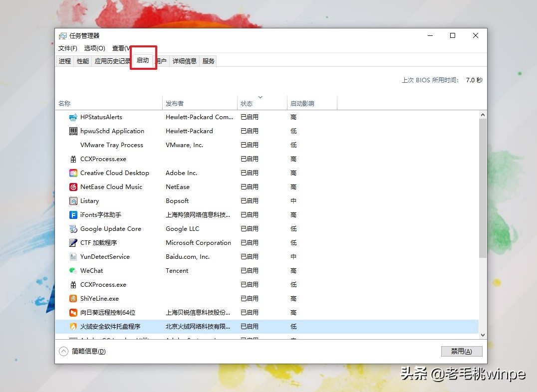Click the scrollbar up arrow
This screenshot has height=392, width=537.
click(x=483, y=115)
